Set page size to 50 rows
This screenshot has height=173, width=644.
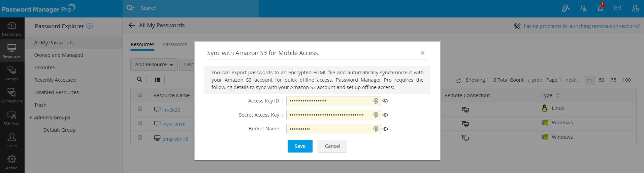602,80
